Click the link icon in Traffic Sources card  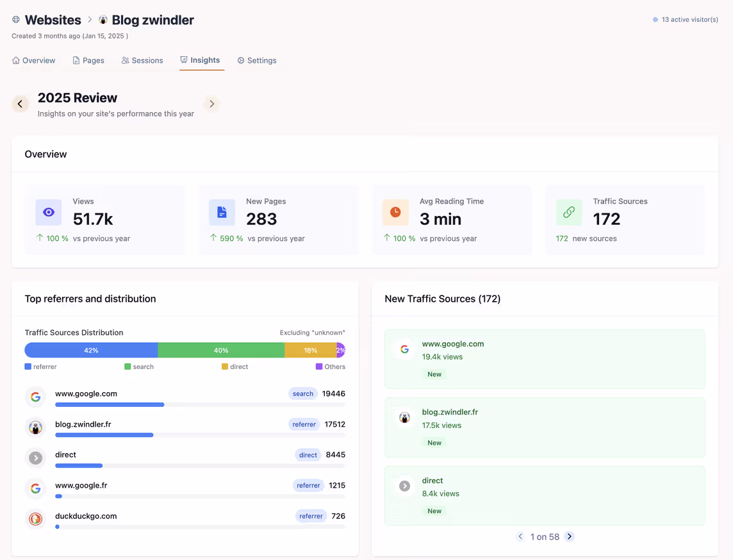569,212
